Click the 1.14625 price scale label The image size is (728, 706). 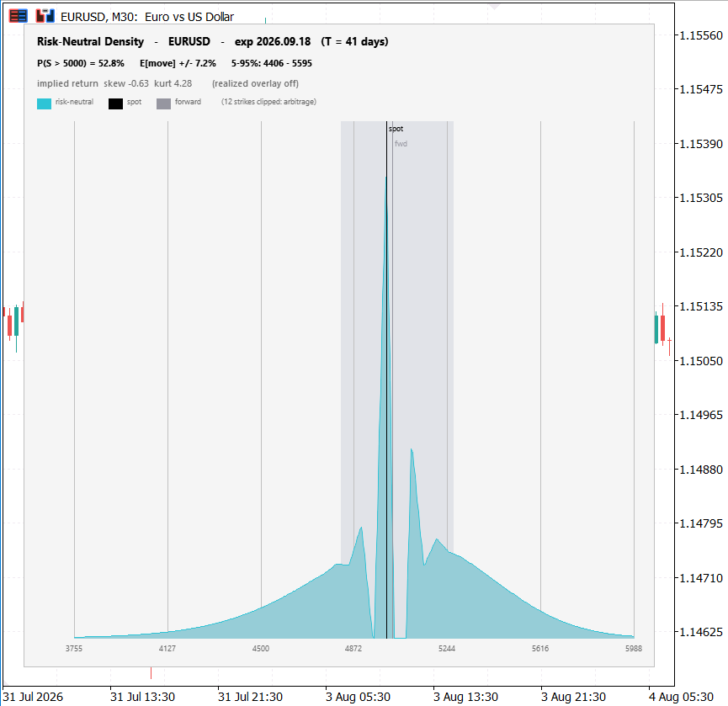[x=701, y=632]
